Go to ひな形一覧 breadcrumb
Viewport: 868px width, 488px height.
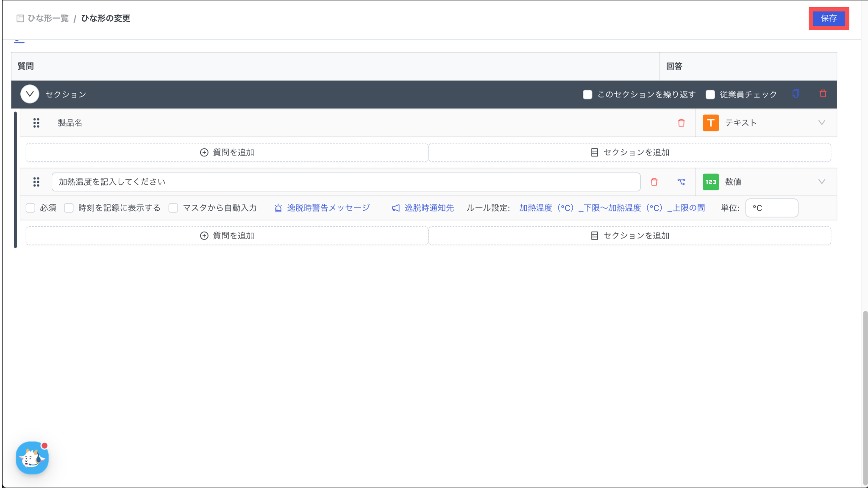click(48, 18)
